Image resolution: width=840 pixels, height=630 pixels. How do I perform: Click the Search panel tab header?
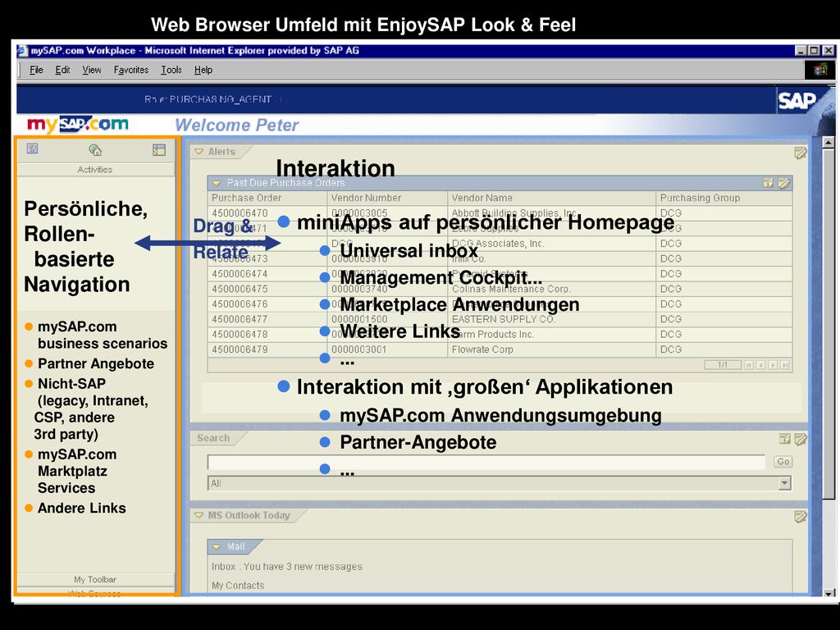(213, 438)
